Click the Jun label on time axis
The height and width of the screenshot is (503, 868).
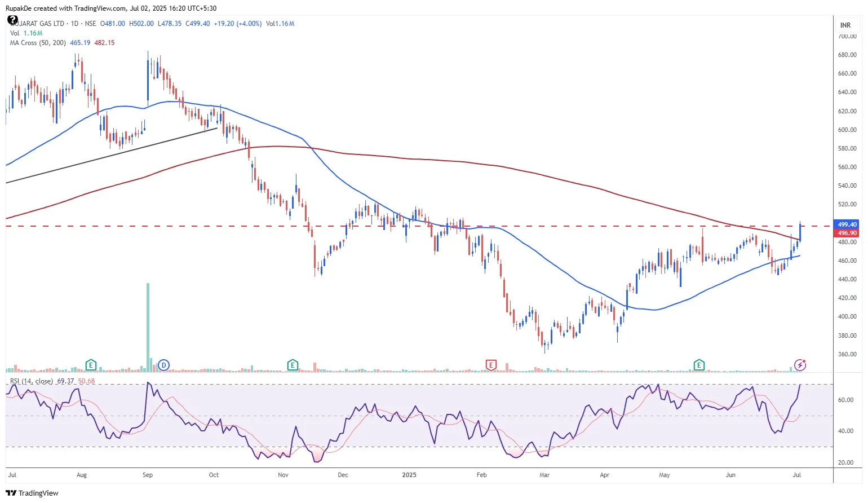tap(730, 475)
